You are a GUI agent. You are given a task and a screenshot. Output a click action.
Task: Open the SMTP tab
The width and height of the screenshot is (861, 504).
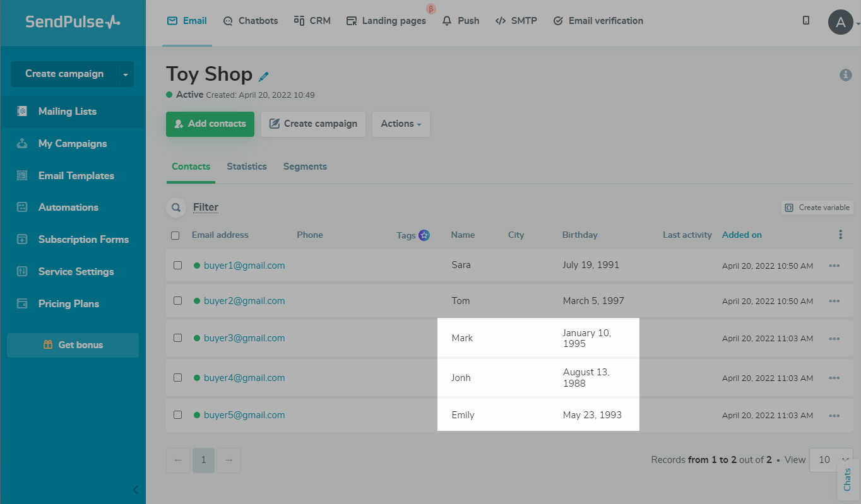(x=516, y=21)
